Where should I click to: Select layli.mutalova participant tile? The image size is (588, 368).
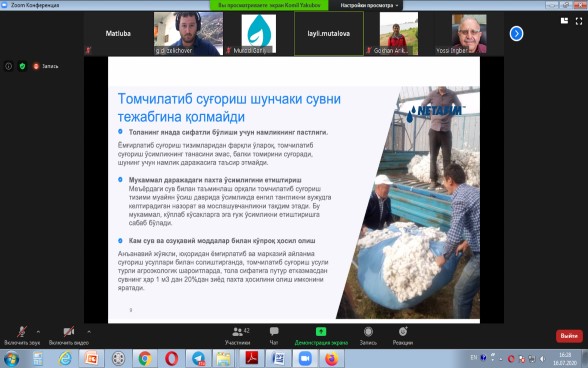[x=329, y=33]
